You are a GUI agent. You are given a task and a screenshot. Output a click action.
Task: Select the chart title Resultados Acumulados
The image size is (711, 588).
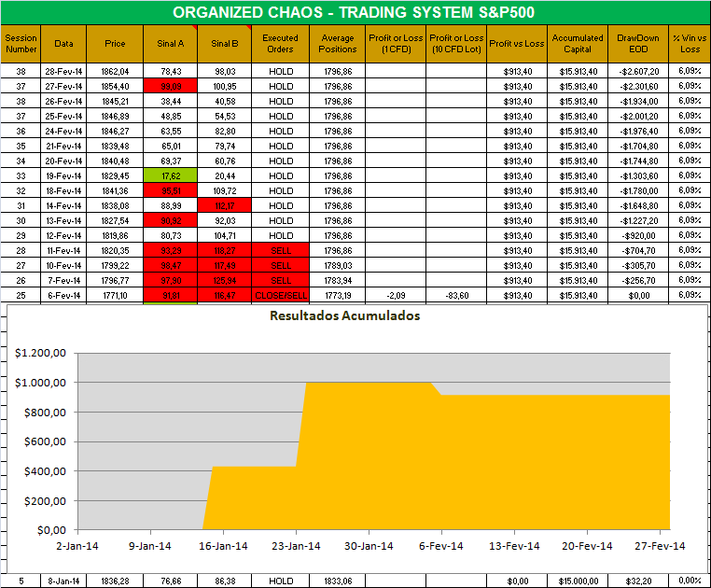(x=344, y=315)
